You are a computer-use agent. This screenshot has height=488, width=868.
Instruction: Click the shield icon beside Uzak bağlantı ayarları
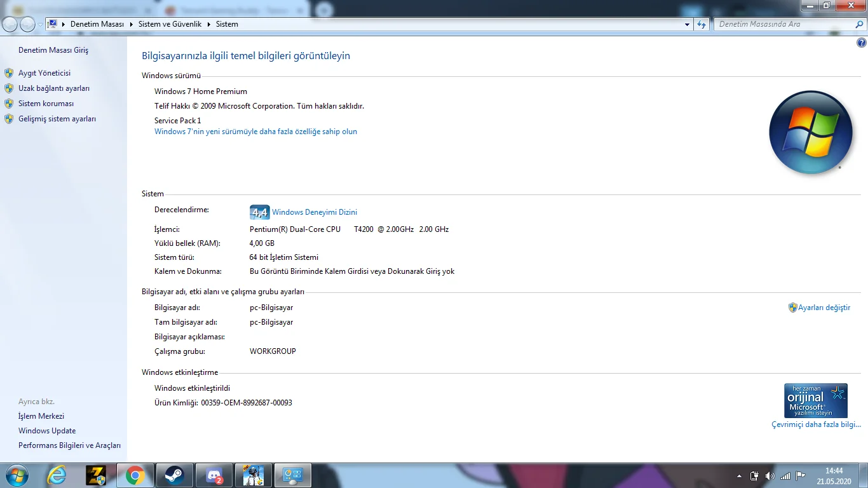click(x=9, y=88)
